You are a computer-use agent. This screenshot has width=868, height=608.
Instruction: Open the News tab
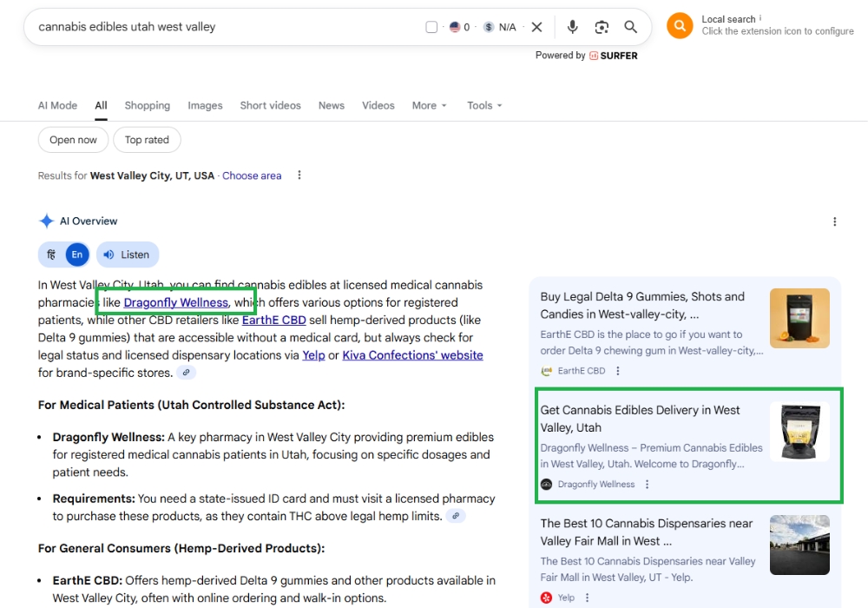(x=331, y=105)
